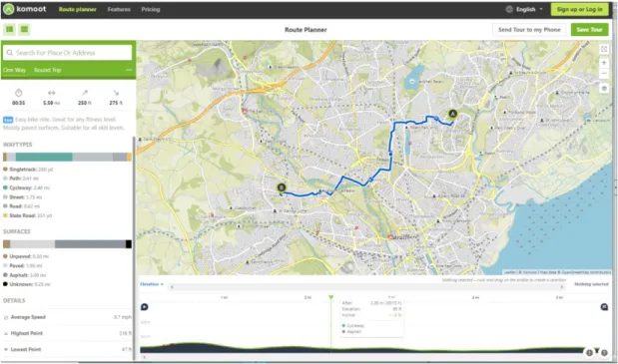Click the start marker A on map
This screenshot has width=618, height=364.
[453, 114]
